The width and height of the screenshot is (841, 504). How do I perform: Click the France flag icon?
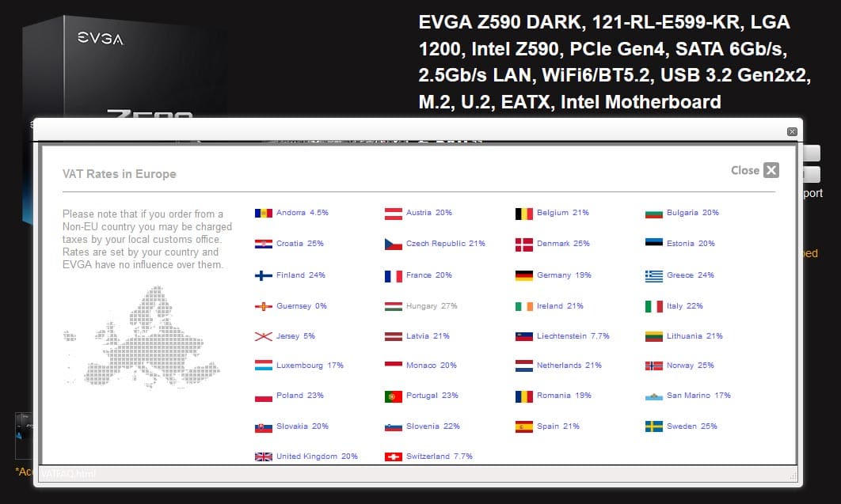(393, 276)
